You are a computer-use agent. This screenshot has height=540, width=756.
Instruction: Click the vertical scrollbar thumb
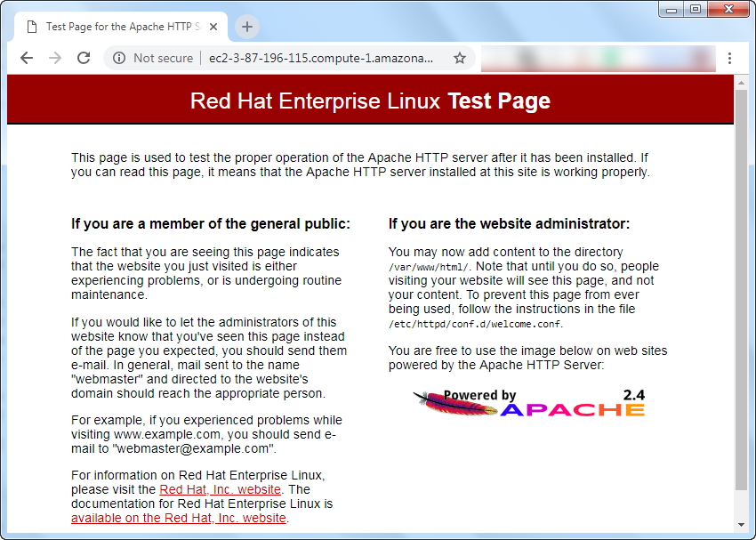[741, 289]
